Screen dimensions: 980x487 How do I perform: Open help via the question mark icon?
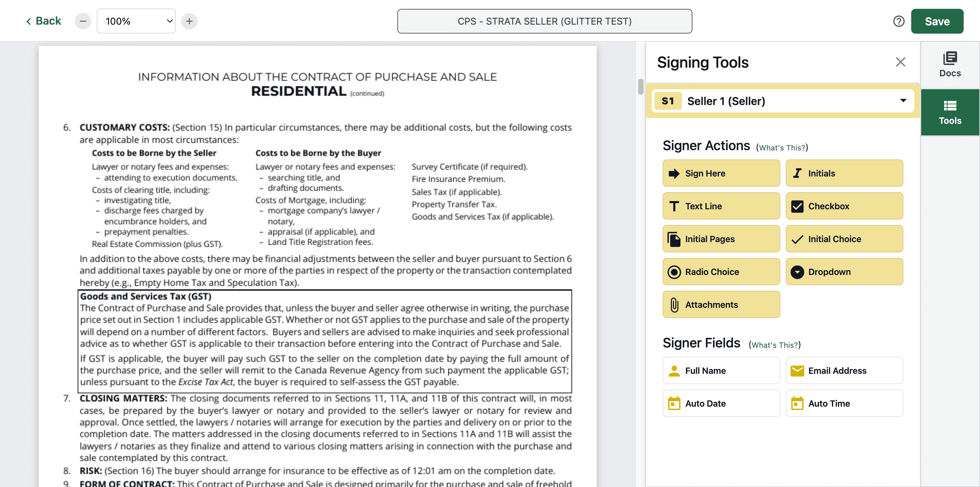899,21
